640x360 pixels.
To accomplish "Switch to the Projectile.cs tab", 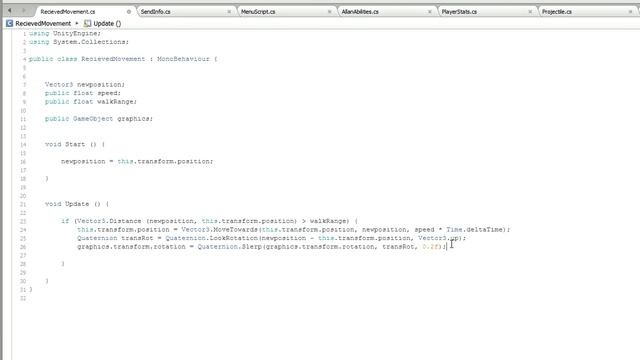I will pos(557,12).
